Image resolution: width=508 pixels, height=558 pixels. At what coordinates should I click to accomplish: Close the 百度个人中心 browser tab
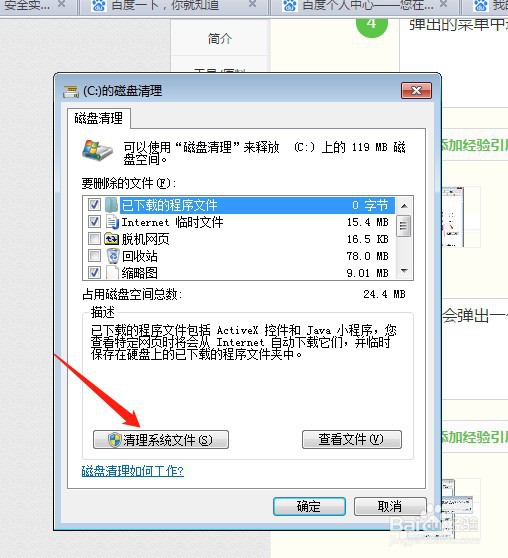click(443, 4)
